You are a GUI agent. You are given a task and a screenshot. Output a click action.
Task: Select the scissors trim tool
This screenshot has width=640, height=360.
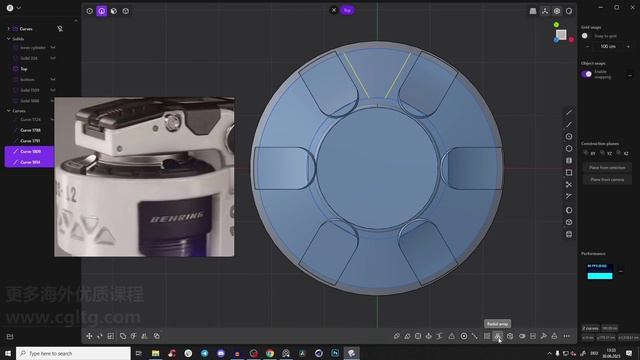(x=569, y=184)
